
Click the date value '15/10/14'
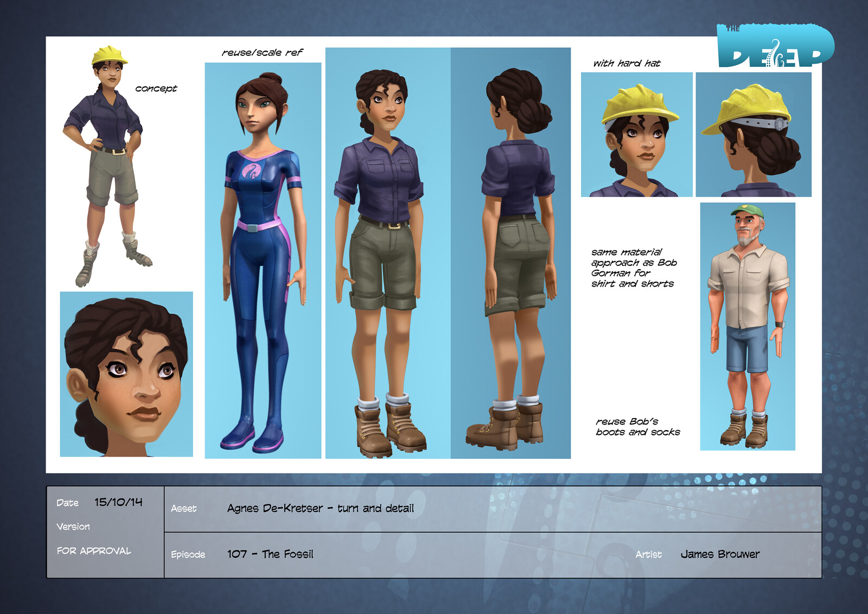[x=118, y=502]
